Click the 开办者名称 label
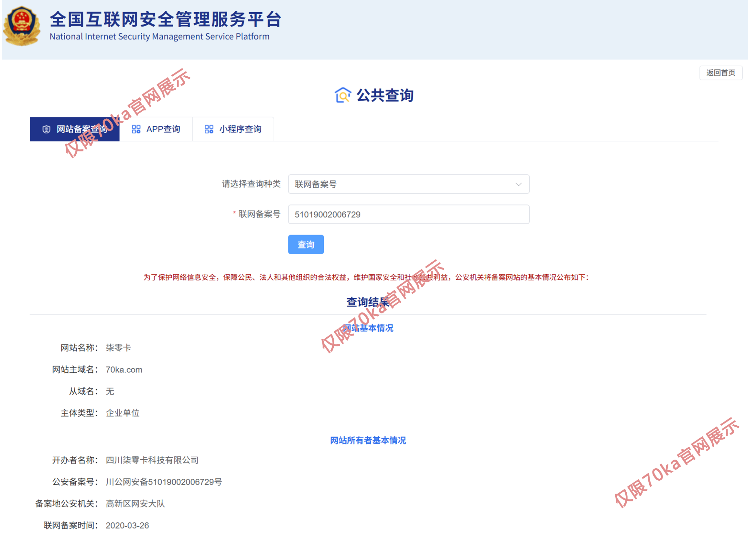 click(x=75, y=460)
